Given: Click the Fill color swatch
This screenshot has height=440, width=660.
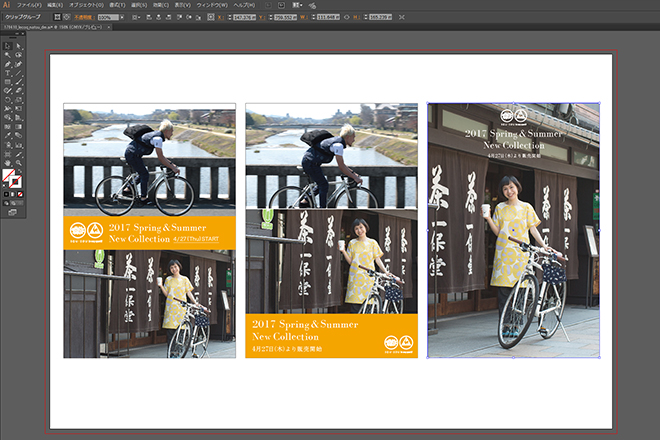Looking at the screenshot, I should [x=6, y=173].
